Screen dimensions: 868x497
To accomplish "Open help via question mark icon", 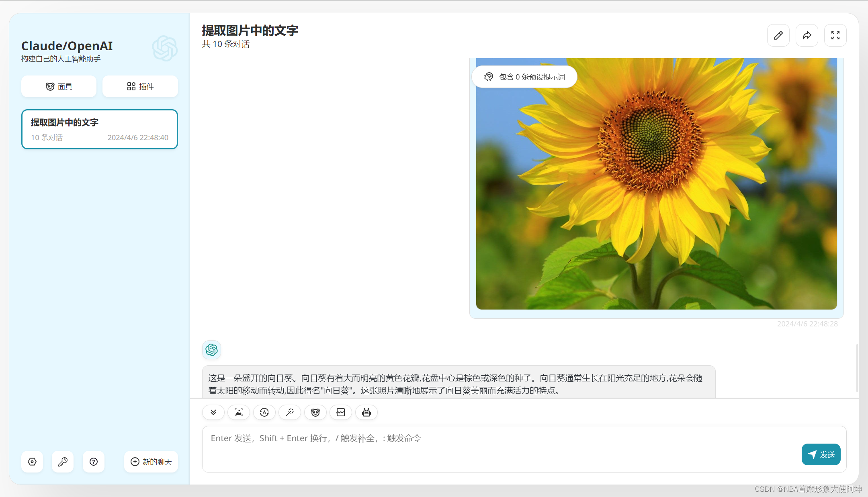I will coord(94,462).
